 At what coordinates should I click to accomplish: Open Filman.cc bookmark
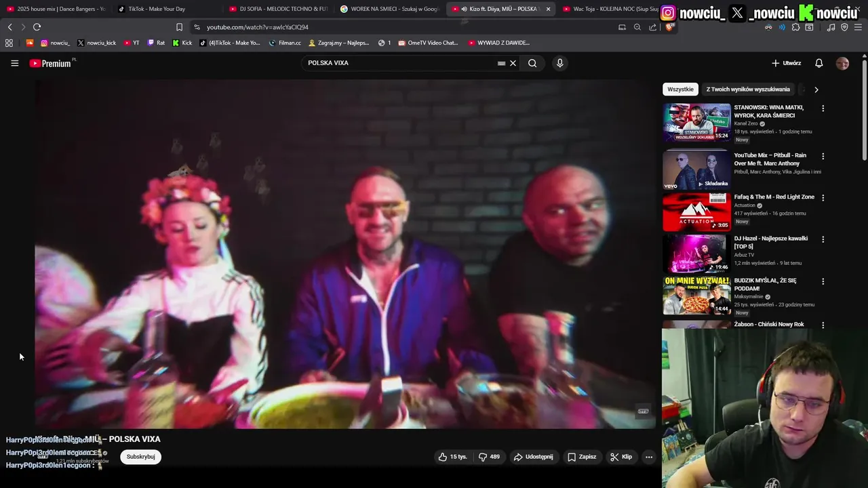pos(285,43)
